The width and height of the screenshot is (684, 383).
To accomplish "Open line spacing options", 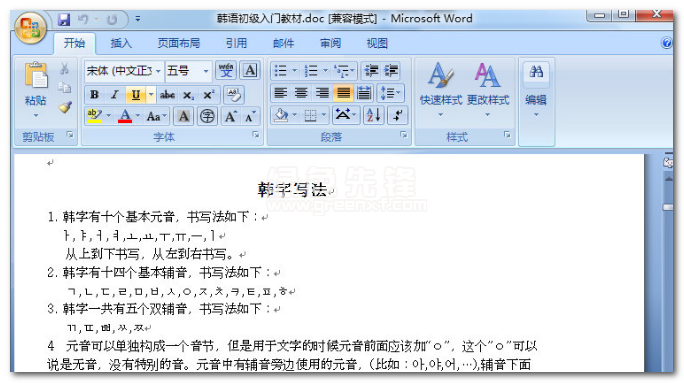I will coord(390,93).
